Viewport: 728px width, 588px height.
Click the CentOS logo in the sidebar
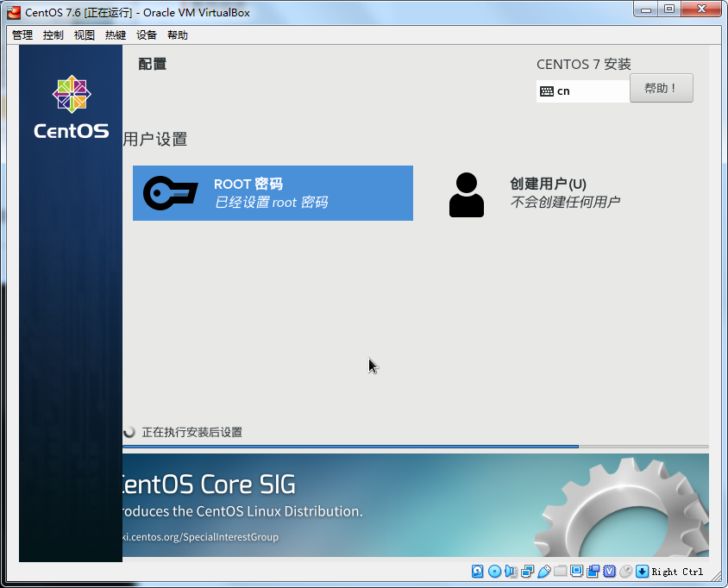coord(72,107)
